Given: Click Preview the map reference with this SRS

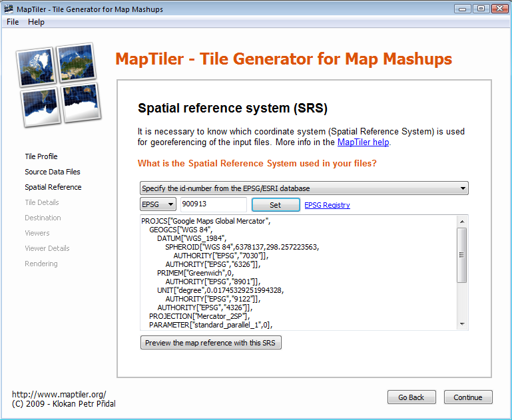Looking at the screenshot, I should click(211, 343).
